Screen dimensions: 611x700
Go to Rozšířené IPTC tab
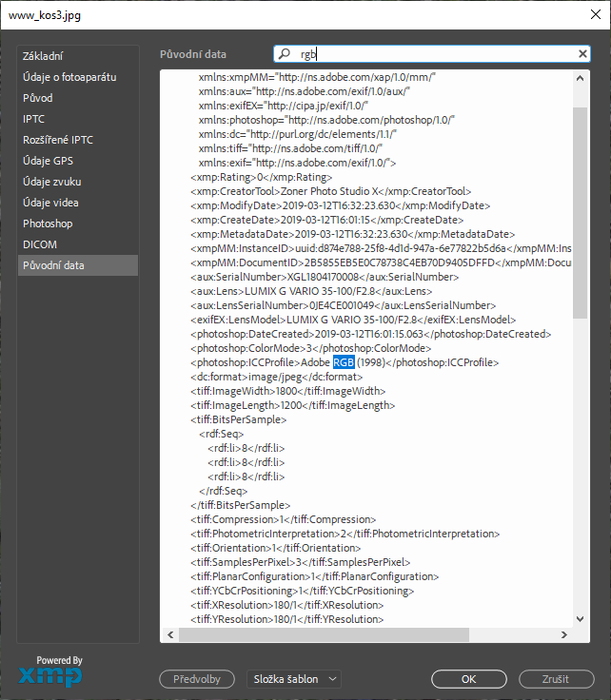tap(58, 140)
